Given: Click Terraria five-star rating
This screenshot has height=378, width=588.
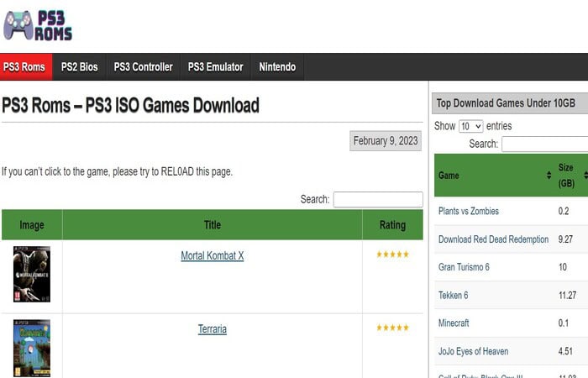Looking at the screenshot, I should (392, 328).
